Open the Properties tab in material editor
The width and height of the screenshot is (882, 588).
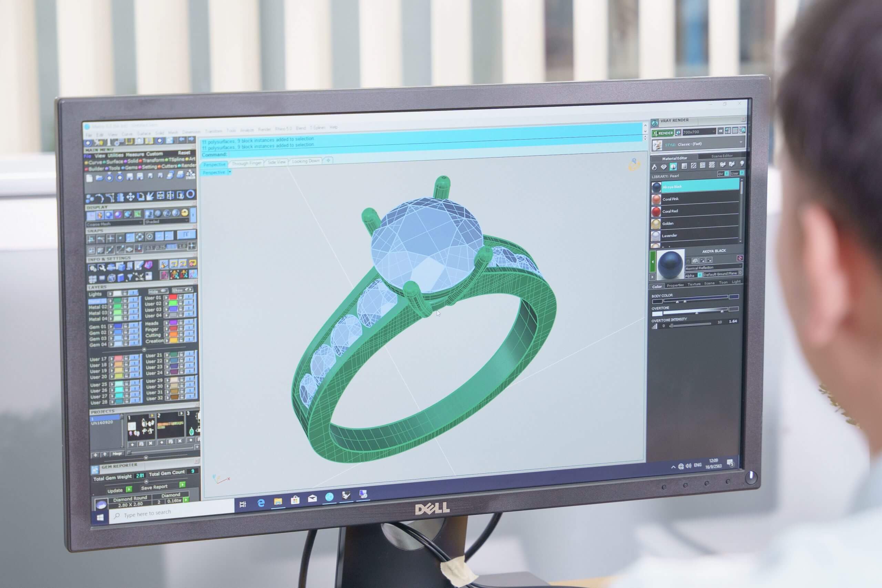click(675, 285)
